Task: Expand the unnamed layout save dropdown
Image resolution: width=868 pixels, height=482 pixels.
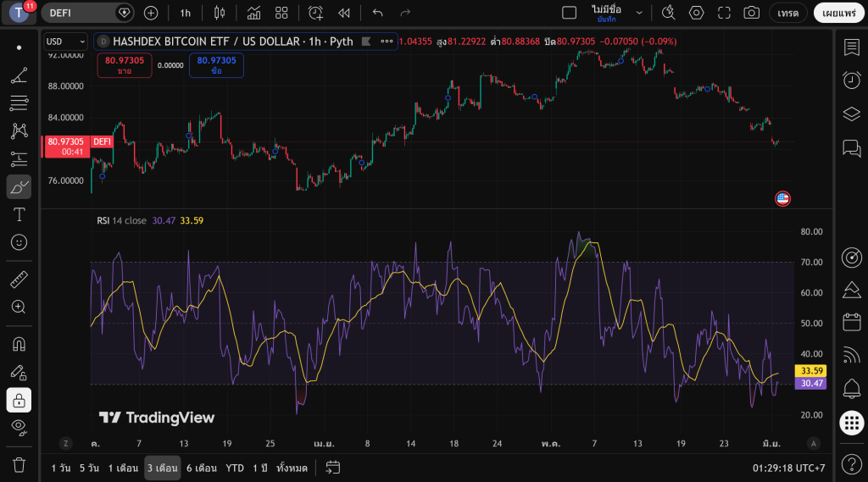Action: click(x=639, y=13)
